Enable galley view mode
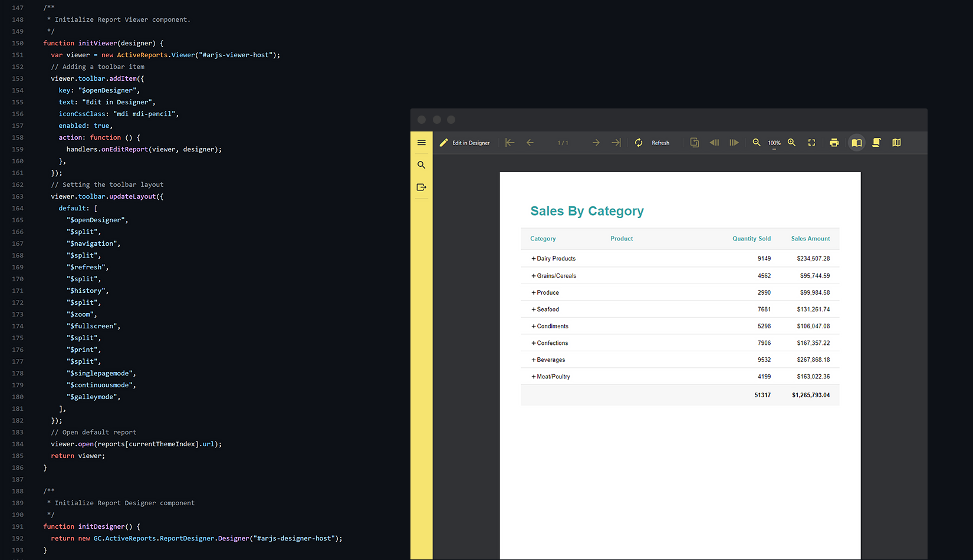The image size is (973, 560). (896, 143)
